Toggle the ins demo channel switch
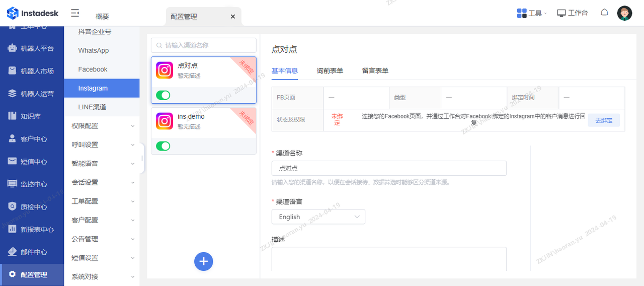Viewport: 644px width, 286px height. [x=163, y=146]
